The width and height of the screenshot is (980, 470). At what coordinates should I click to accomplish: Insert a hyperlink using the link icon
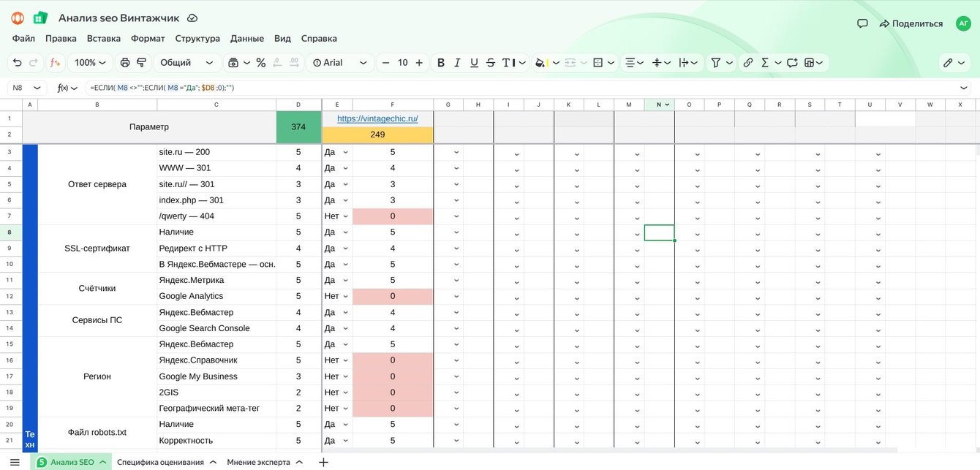click(x=748, y=63)
